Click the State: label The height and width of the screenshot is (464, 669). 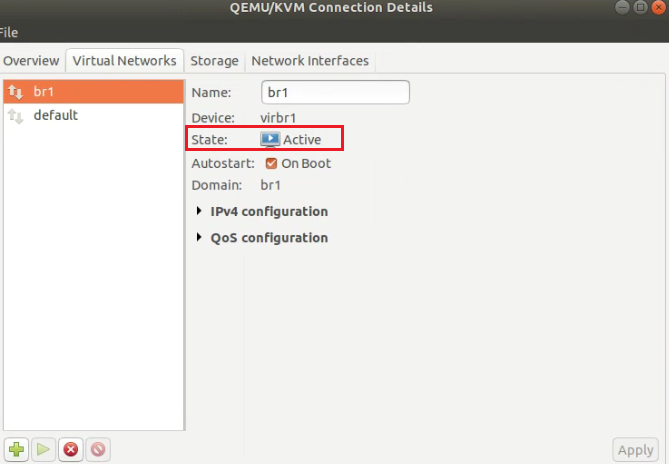tap(209, 139)
